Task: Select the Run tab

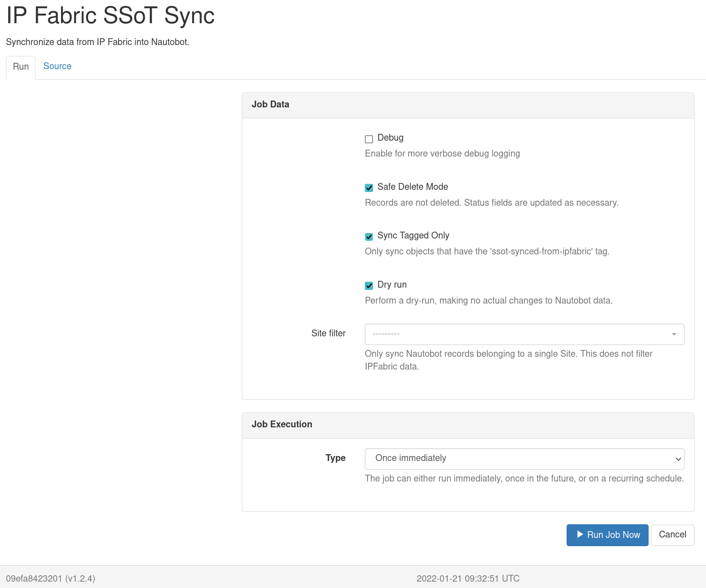Action: [20, 66]
